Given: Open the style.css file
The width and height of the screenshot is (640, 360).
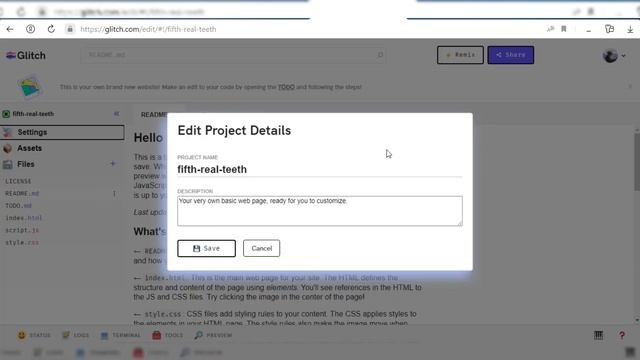Looking at the screenshot, I should [x=22, y=242].
